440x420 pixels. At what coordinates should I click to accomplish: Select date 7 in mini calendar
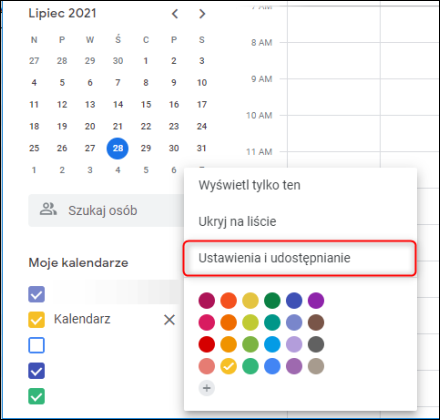(118, 83)
